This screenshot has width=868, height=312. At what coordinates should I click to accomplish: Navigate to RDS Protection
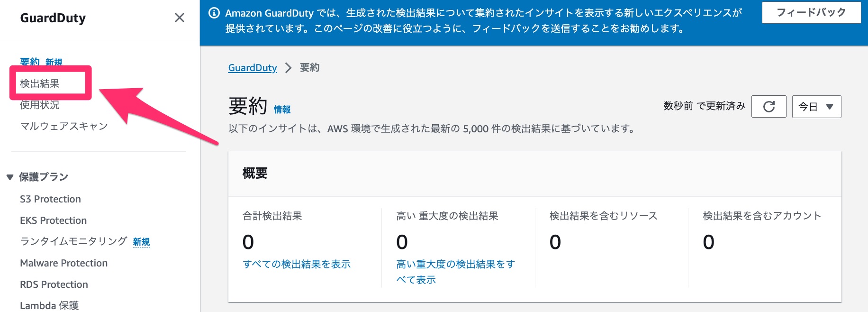(x=54, y=284)
